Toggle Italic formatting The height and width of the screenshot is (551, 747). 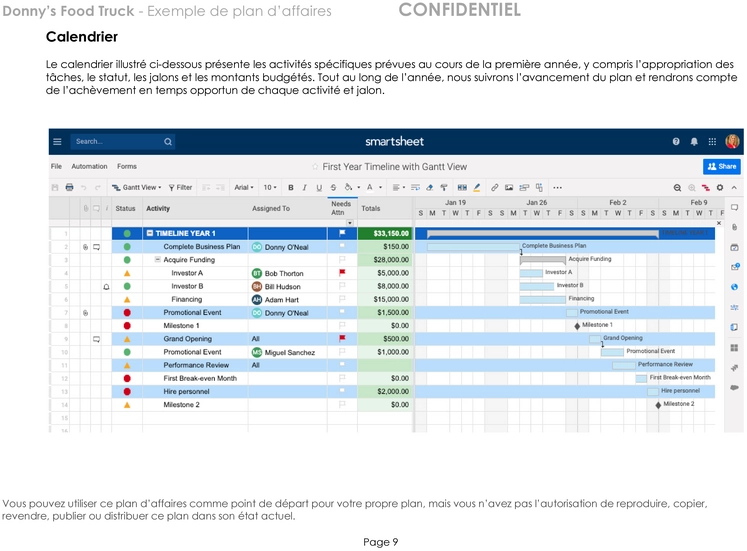tap(304, 188)
